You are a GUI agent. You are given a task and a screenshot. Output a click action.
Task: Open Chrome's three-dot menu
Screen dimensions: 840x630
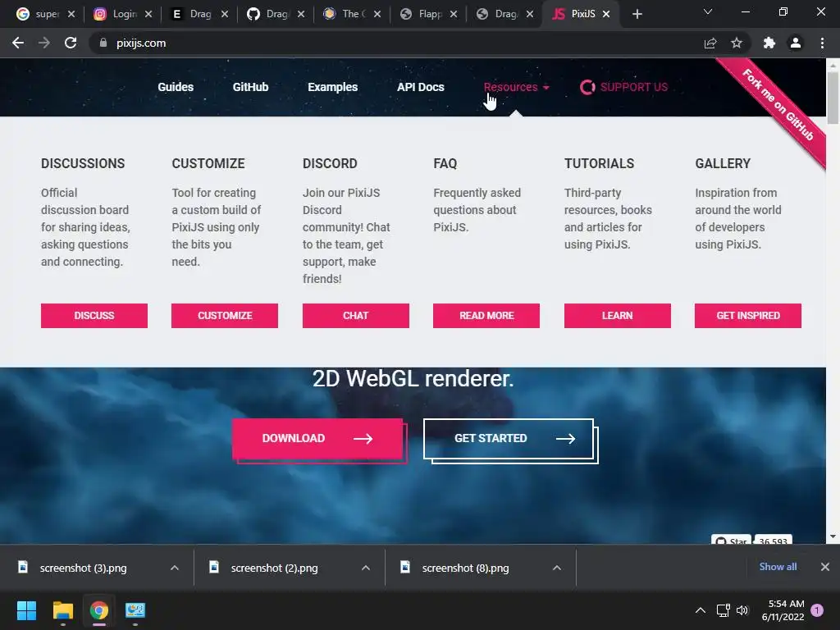(x=822, y=43)
